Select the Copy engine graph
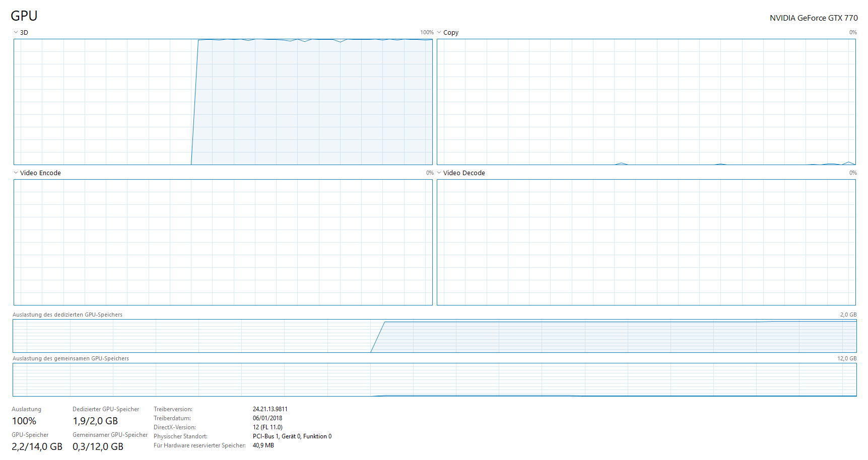 click(645, 101)
